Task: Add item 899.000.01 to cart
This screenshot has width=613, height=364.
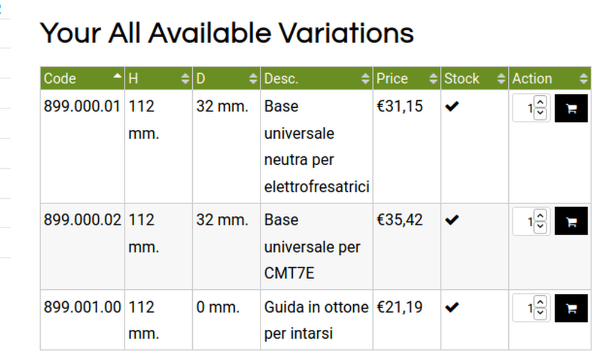Action: 570,108
